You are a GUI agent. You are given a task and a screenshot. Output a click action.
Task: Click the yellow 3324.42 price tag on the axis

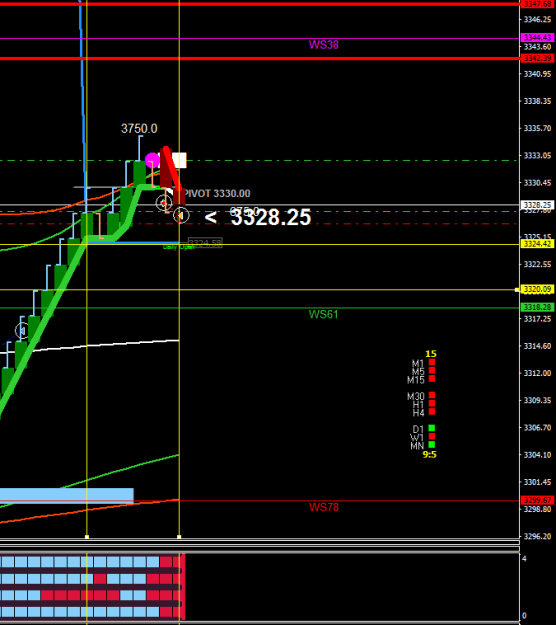[537, 244]
